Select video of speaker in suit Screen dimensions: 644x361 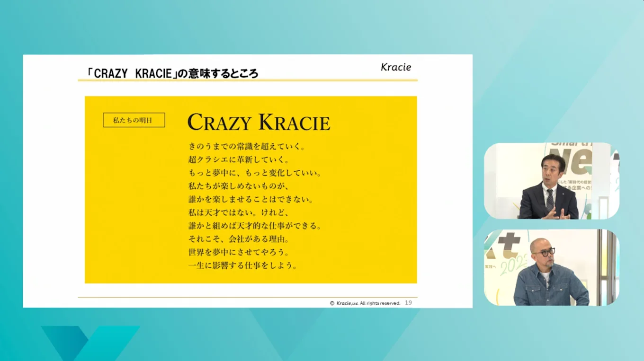tap(552, 181)
